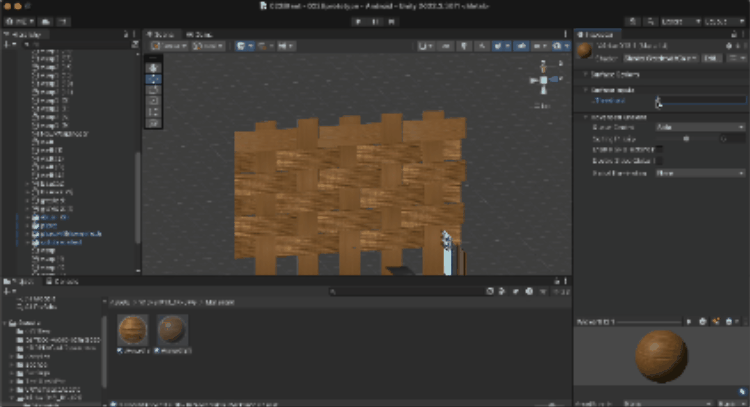Click the Play button
The width and height of the screenshot is (750, 407).
358,22
